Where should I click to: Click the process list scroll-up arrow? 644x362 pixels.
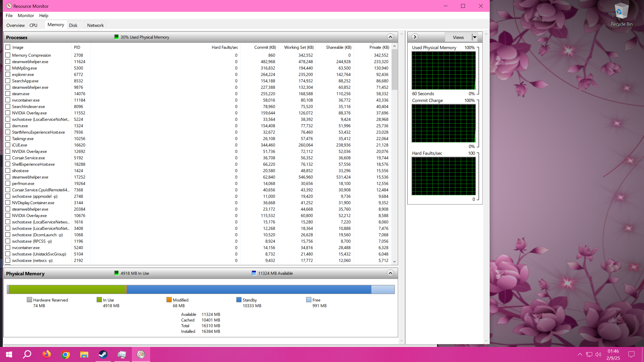pos(394,46)
